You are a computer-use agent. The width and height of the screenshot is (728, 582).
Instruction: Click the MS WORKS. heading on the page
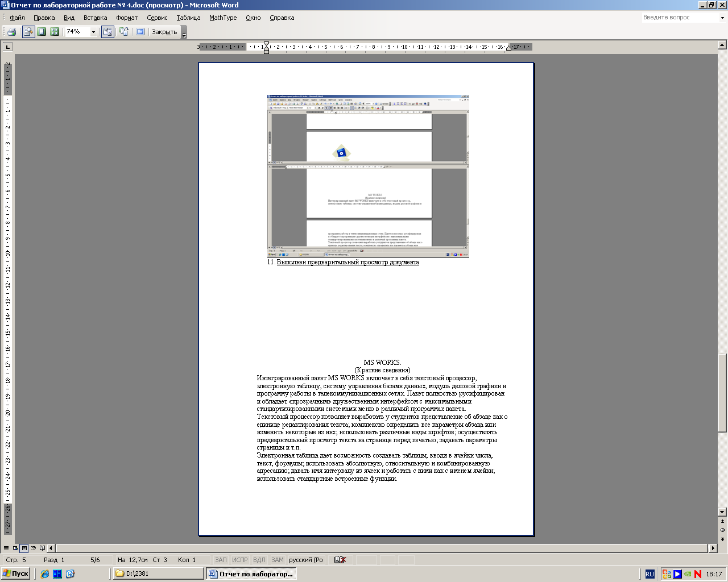pos(382,363)
